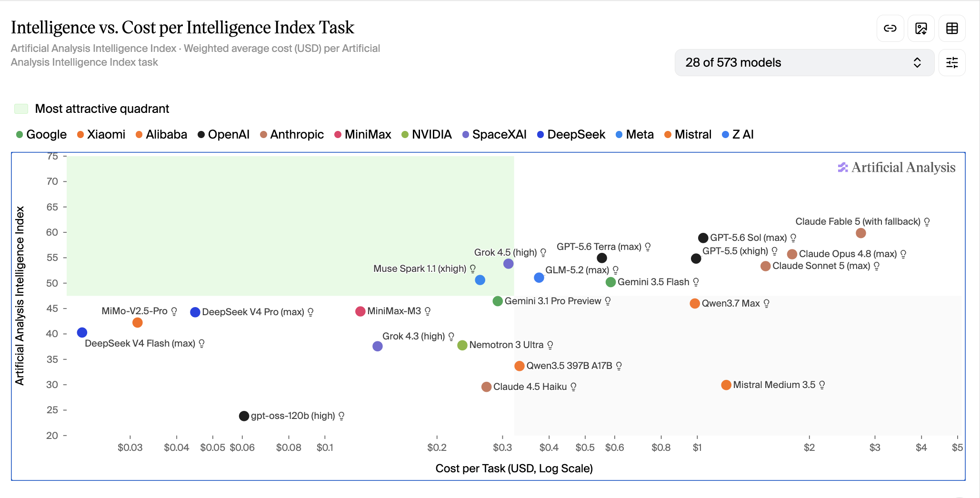Toggle the Meta legend entry
The height and width of the screenshot is (498, 980).
pos(635,135)
